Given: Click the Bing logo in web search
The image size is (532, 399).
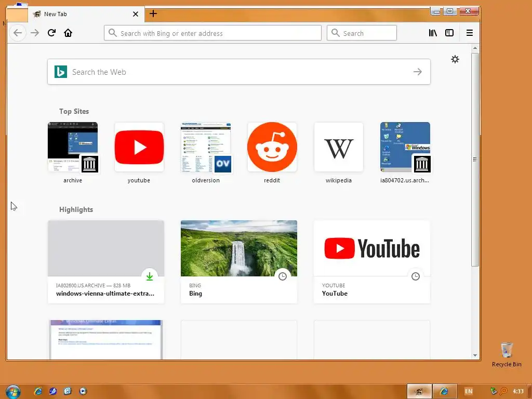Looking at the screenshot, I should click(61, 72).
